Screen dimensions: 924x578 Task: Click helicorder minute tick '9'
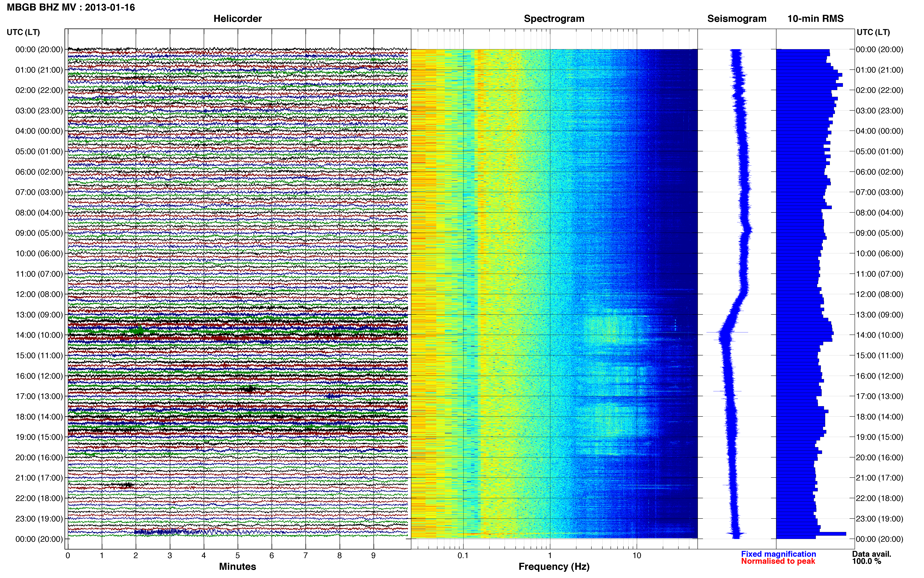(x=373, y=556)
